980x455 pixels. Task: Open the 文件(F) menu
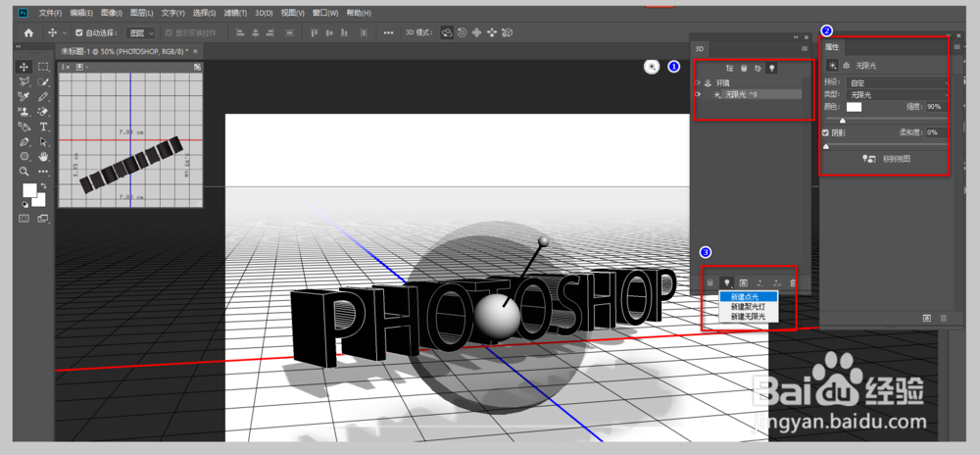pos(50,13)
